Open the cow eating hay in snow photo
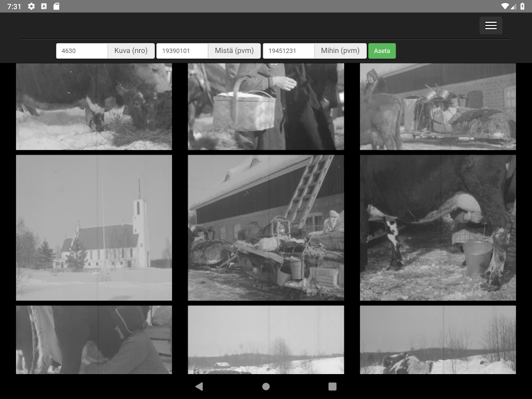Screen dimensions: 532x399 (x=94, y=107)
